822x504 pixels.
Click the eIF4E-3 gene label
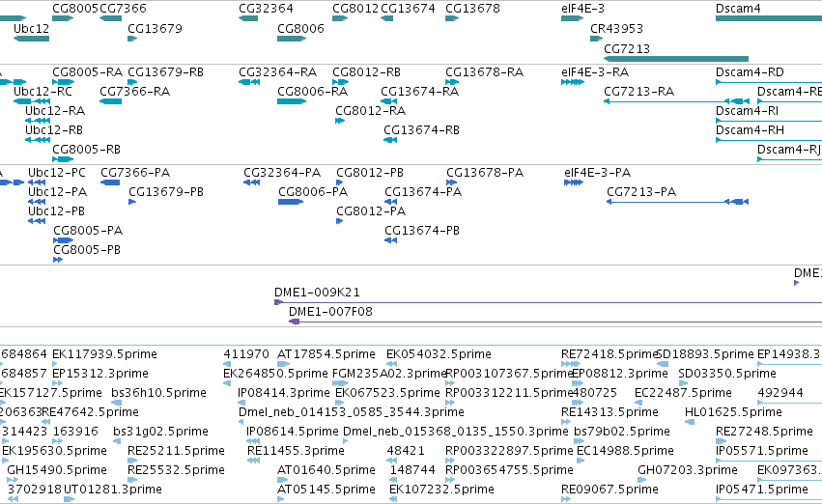pos(582,9)
